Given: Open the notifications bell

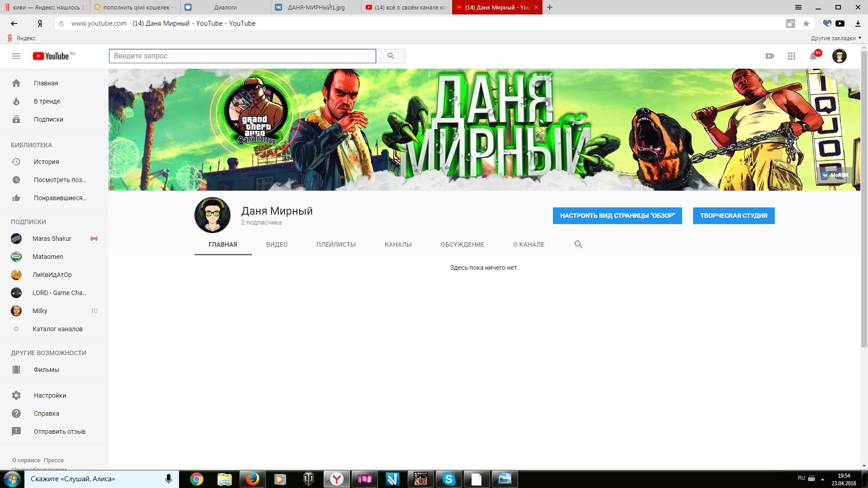Looking at the screenshot, I should click(x=813, y=56).
